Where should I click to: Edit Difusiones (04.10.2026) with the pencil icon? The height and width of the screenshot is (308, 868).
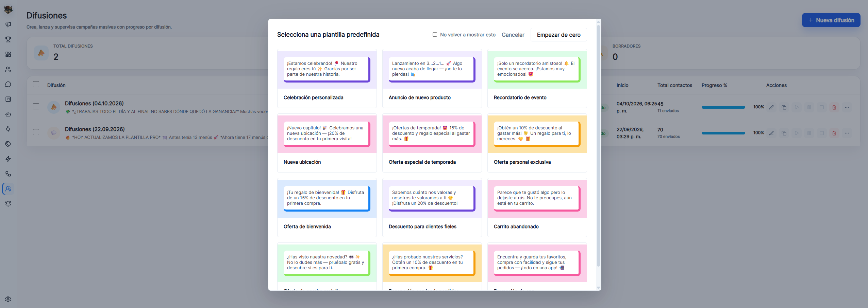click(771, 107)
